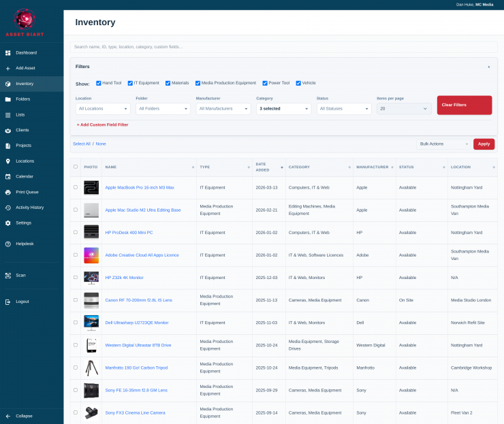Open the Projects menu item
Screen dimensions: 504x424
(x=23, y=146)
